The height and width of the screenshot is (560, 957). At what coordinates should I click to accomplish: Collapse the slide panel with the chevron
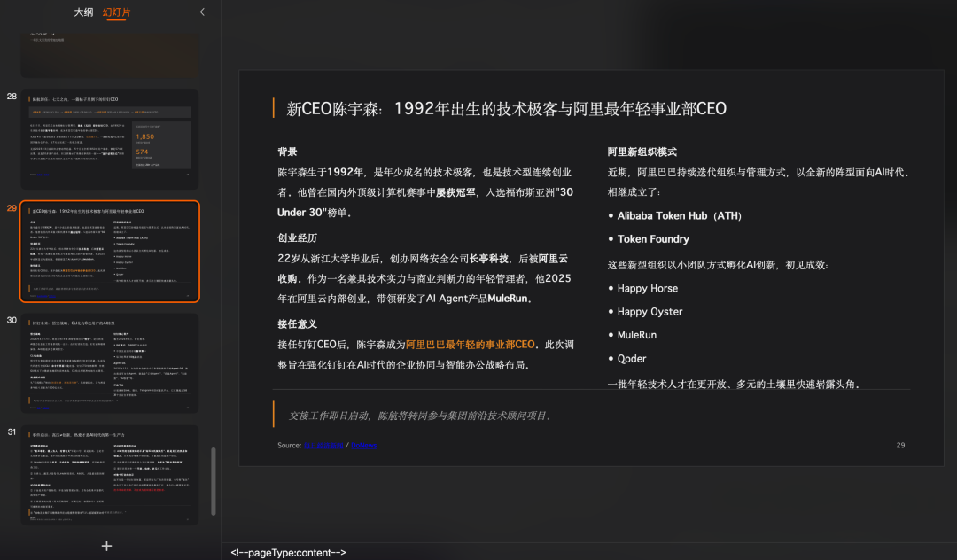(202, 12)
